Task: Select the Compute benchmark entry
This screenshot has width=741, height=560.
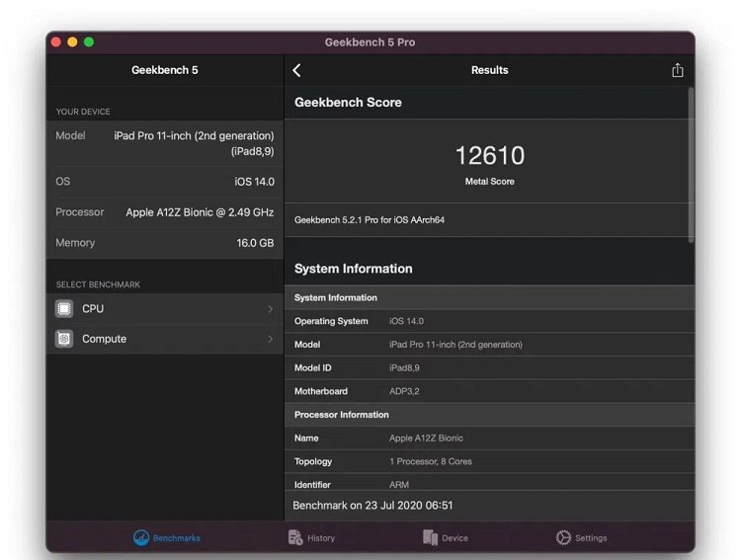Action: tap(165, 339)
